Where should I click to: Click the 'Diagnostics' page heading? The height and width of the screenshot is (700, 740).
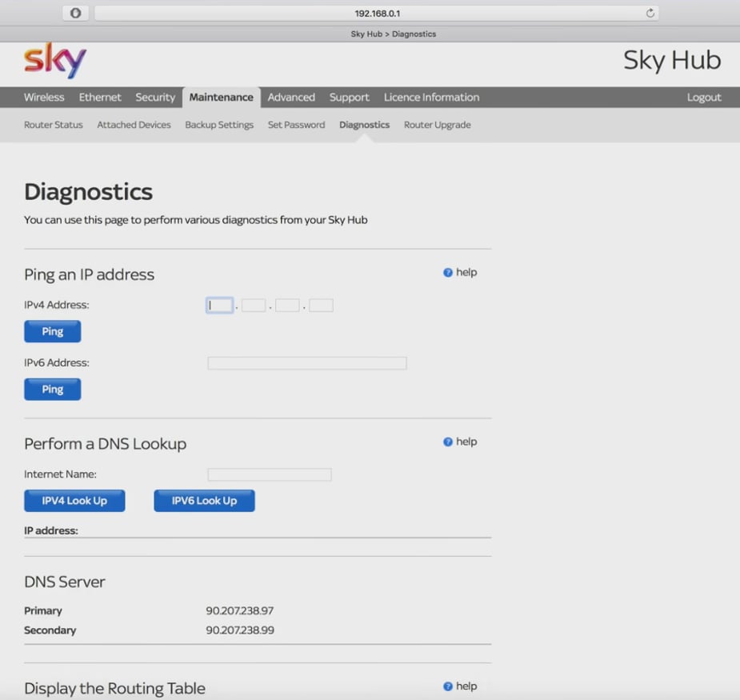coord(89,193)
